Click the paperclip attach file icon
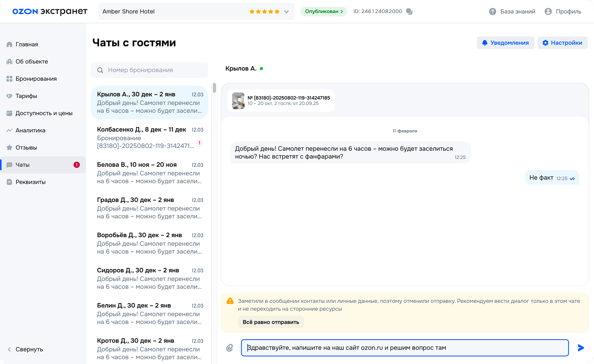Viewport: 594px width, 364px height. 230,348
